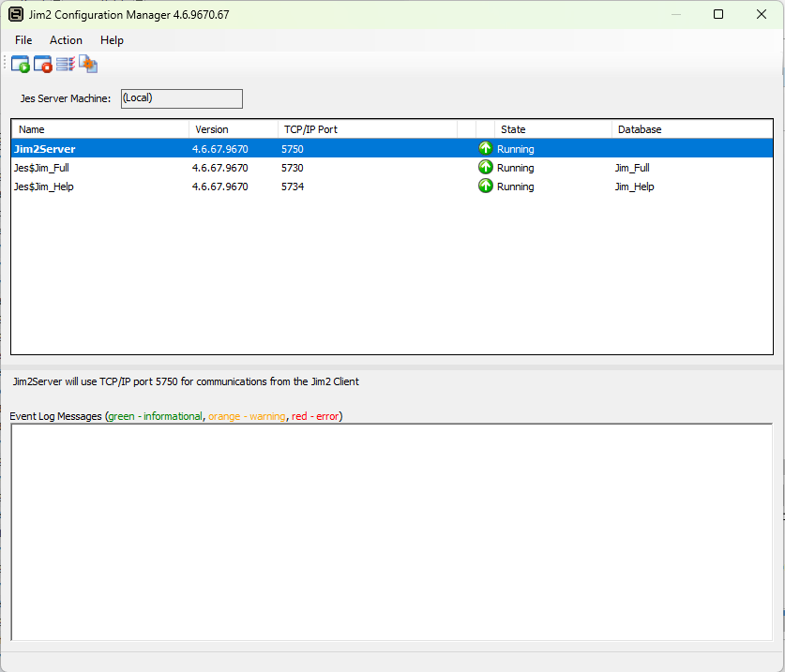Click Jes$Jim_Help green running status icon
This screenshot has width=785, height=672.
485,187
